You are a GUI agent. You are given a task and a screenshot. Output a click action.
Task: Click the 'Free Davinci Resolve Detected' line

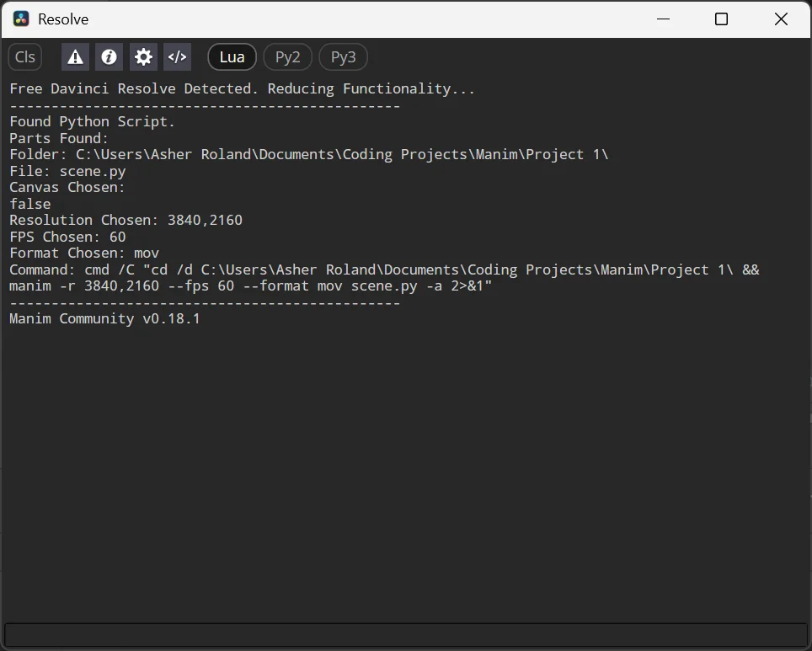pos(242,88)
